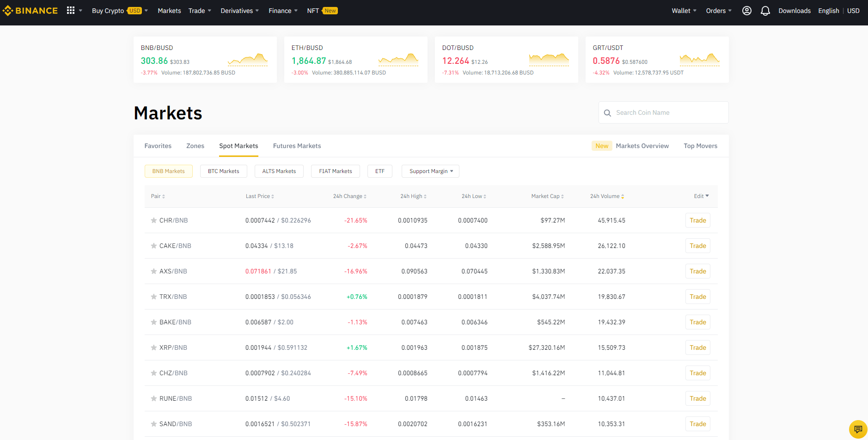Open the user account profile icon
Image resolution: width=868 pixels, height=440 pixels.
[x=747, y=11]
